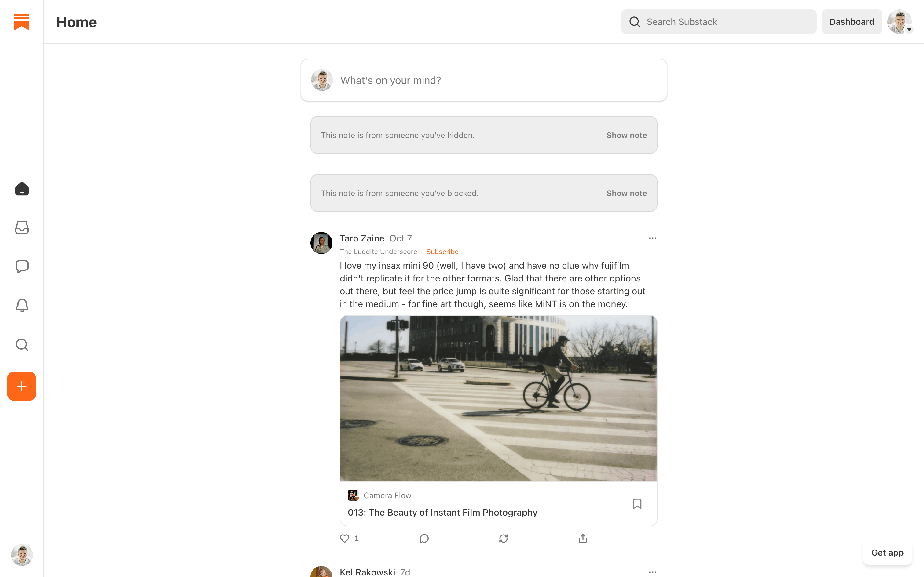Screen dimensions: 924x577
Task: Subscribe to The Luddite Underscore
Action: click(442, 252)
